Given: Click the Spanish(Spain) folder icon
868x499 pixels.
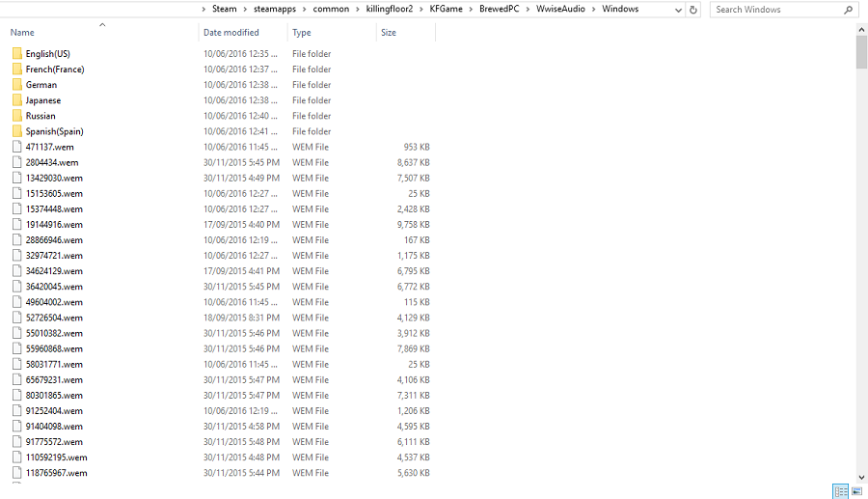Looking at the screenshot, I should pos(17,131).
